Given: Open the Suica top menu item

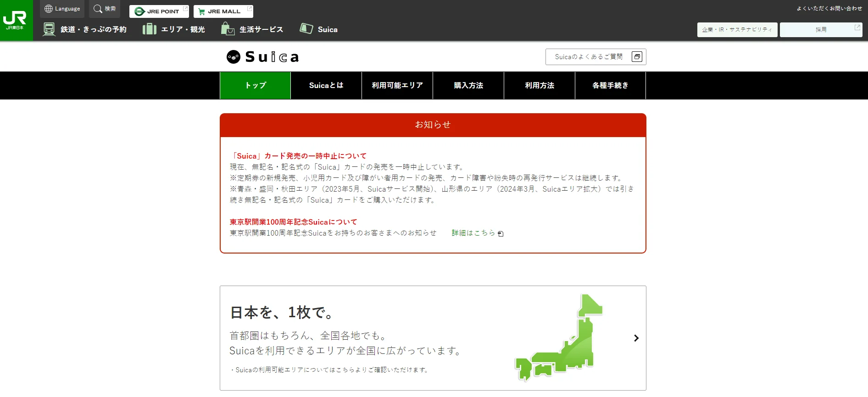Looking at the screenshot, I should 328,29.
